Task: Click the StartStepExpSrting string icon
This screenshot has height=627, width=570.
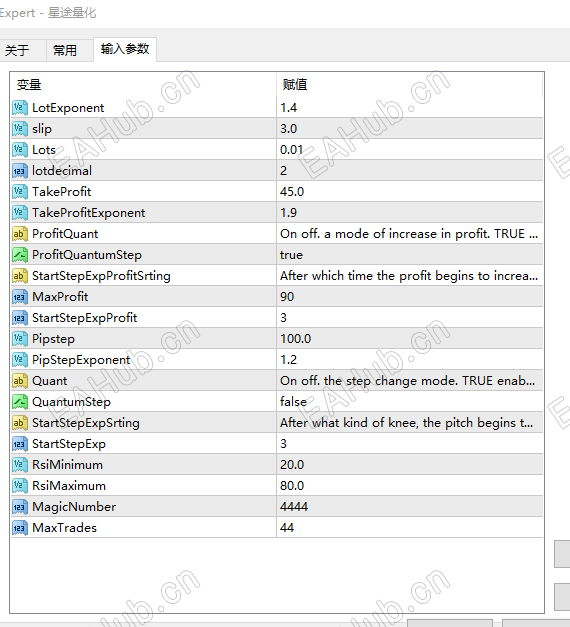Action: pos(20,423)
